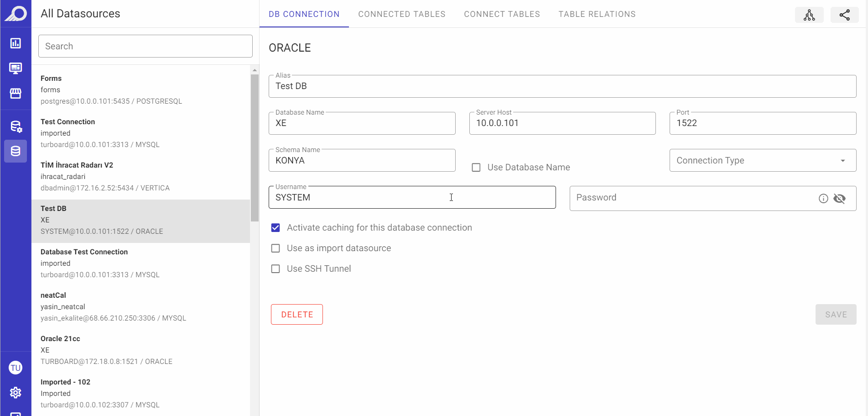Click the share icon button

point(845,15)
